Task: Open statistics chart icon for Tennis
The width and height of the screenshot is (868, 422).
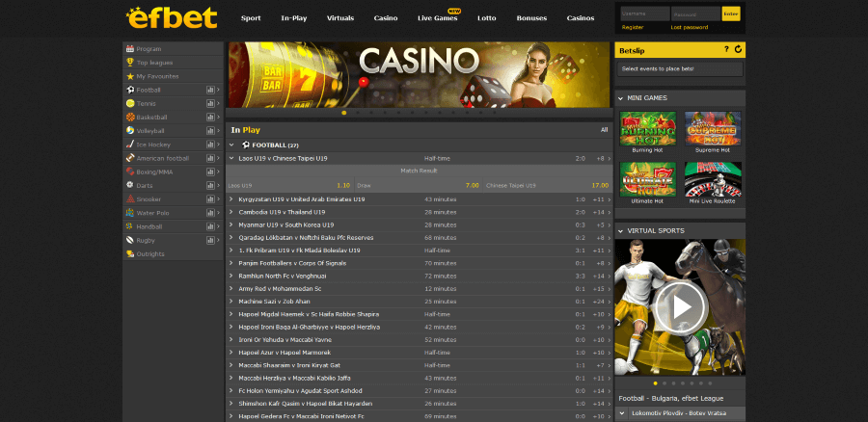Action: click(x=210, y=103)
